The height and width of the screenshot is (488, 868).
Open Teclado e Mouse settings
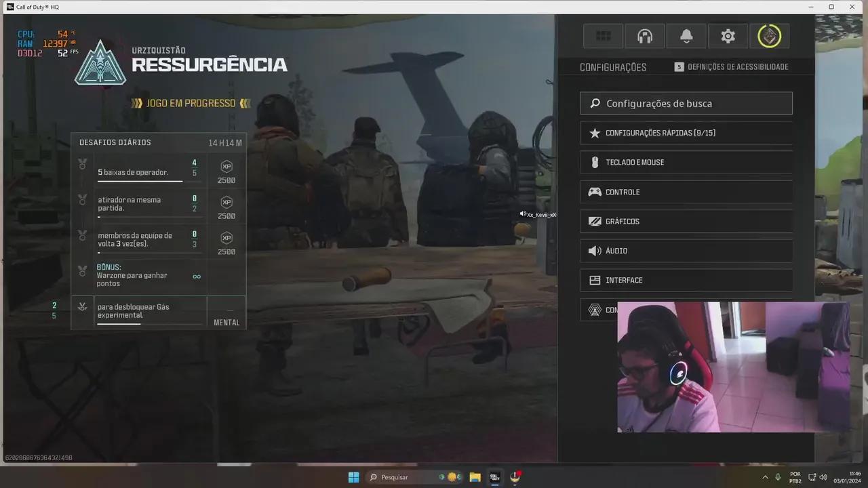686,163
